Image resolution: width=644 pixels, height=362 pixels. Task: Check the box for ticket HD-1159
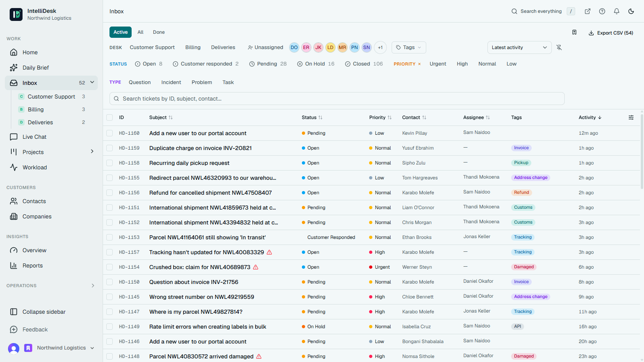click(x=109, y=148)
